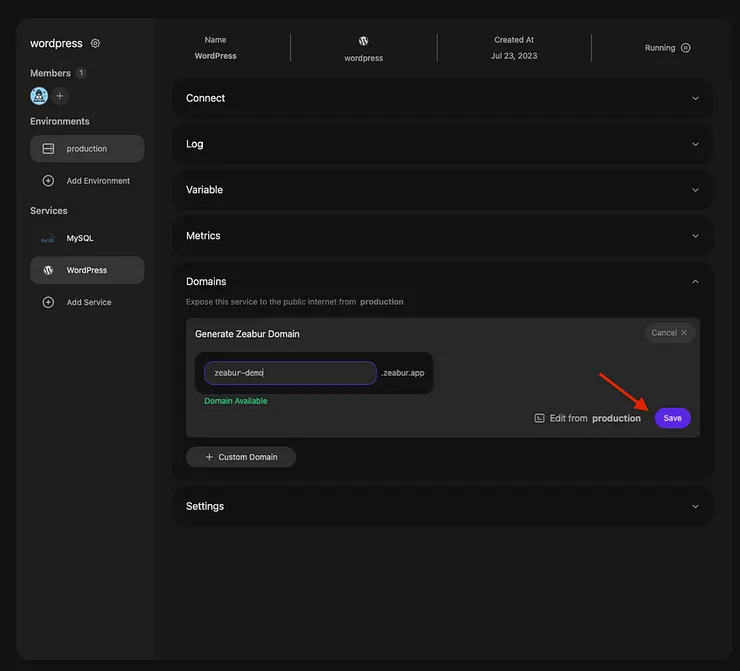The image size is (740, 671).
Task: Click Expose this service description text
Action: coord(294,302)
